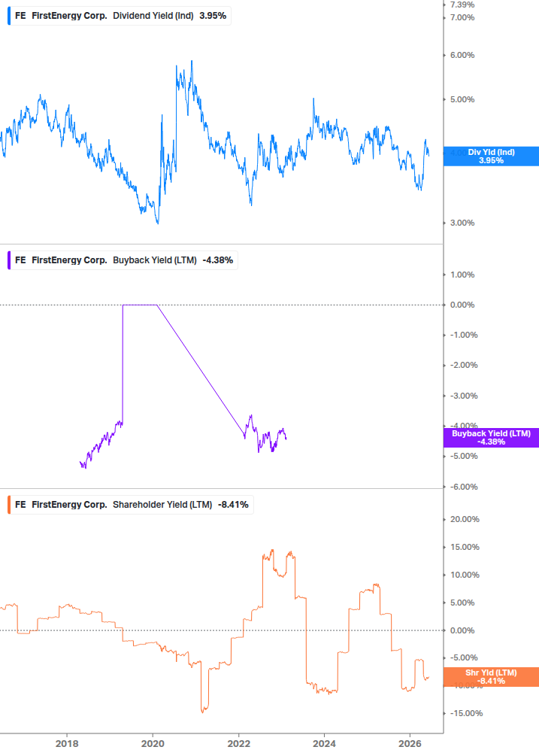
Task: Click the FE Buyback Yield (LTM) legend label
Action: pyautogui.click(x=123, y=260)
